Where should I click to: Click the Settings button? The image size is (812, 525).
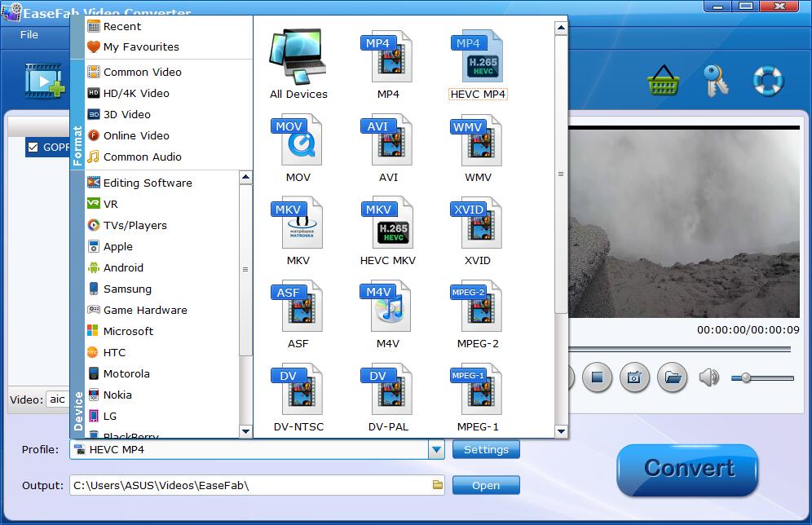pyautogui.click(x=486, y=449)
